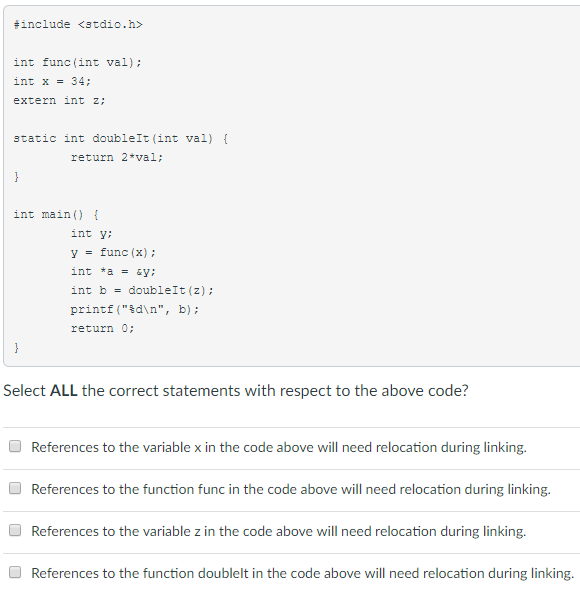Click the 'return 2*val;' code line

[x=117, y=157]
